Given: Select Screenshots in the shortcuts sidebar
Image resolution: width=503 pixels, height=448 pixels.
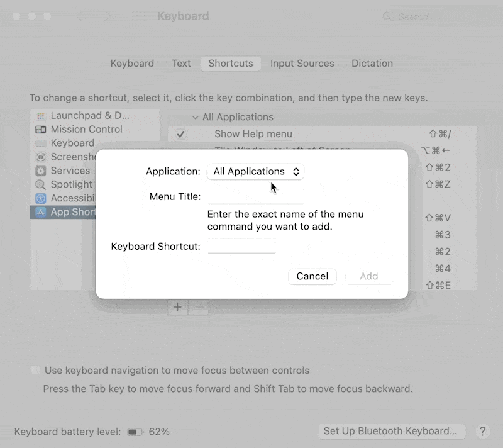Looking at the screenshot, I should point(69,157).
